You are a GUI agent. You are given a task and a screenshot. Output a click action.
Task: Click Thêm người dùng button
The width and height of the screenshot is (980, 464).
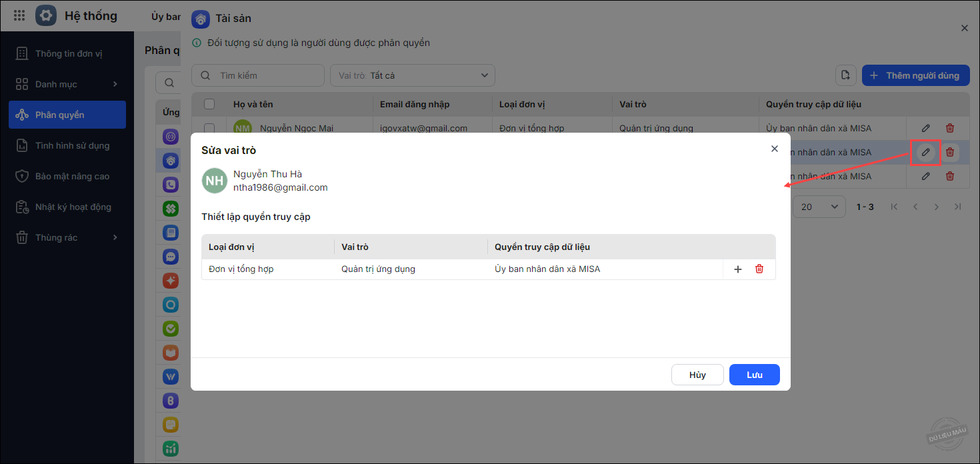pyautogui.click(x=916, y=75)
